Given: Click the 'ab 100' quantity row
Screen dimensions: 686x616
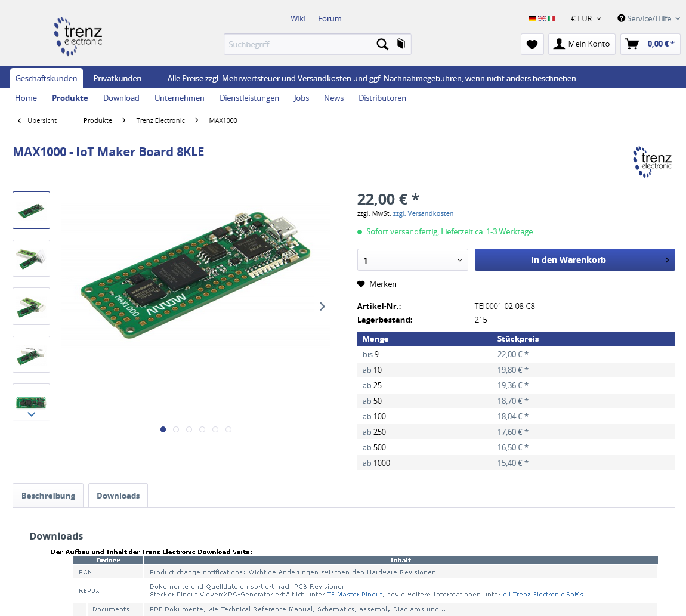Looking at the screenshot, I should [x=516, y=416].
